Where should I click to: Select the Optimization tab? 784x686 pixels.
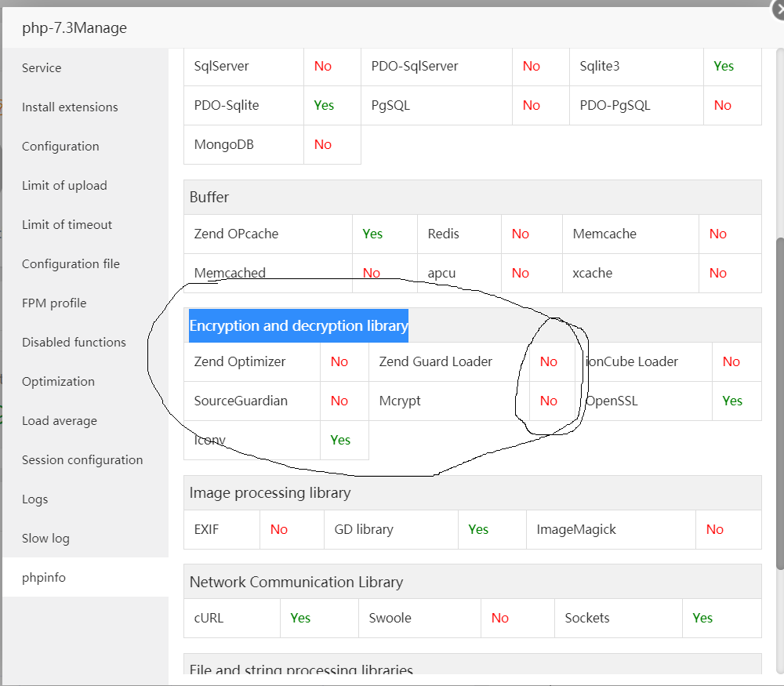58,382
